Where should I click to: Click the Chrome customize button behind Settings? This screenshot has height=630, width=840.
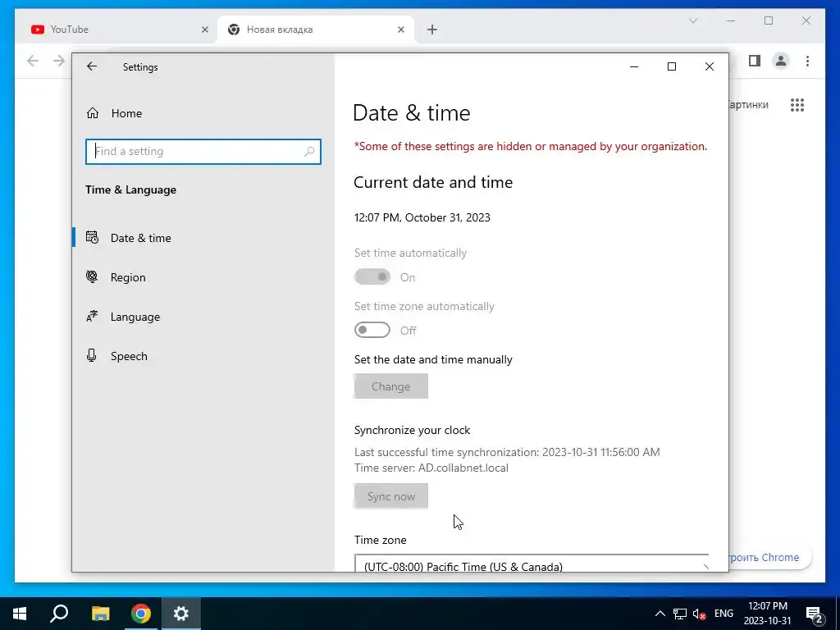769,558
